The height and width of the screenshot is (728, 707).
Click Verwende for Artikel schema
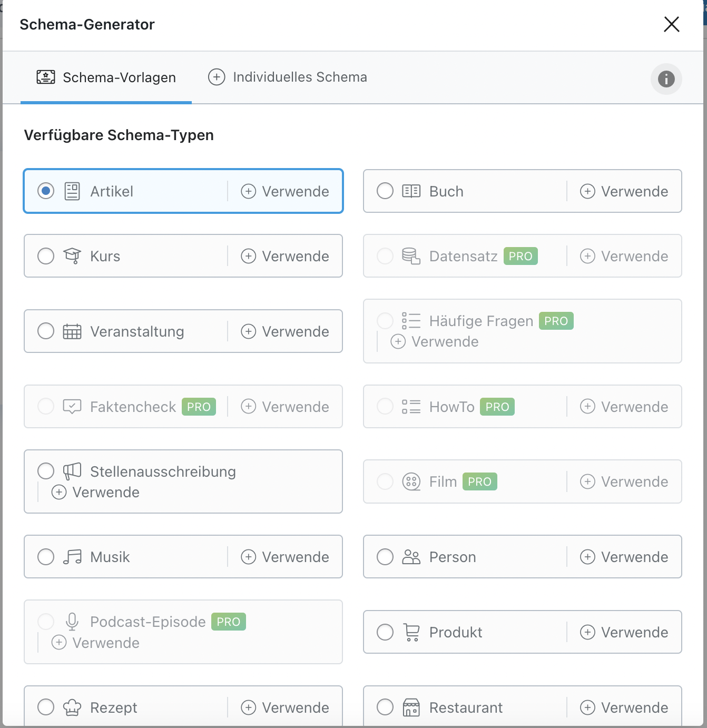[x=285, y=191]
